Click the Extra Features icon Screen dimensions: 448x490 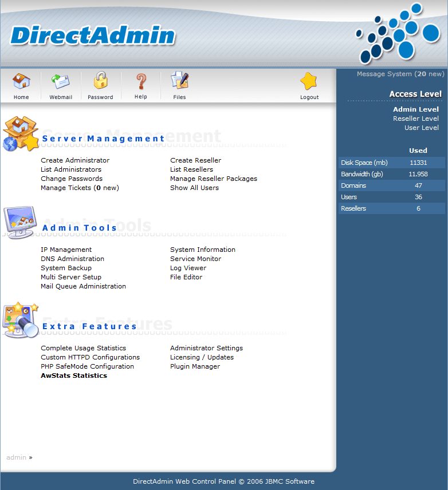pyautogui.click(x=20, y=320)
